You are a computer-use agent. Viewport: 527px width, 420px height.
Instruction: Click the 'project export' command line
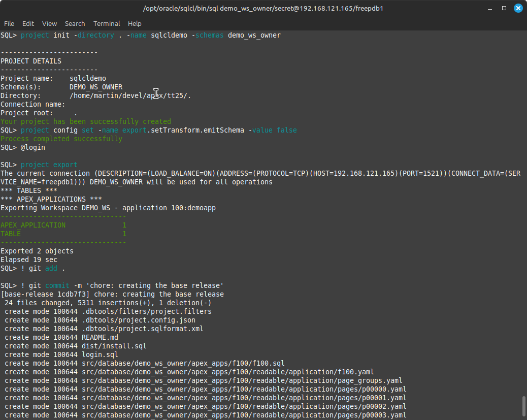pyautogui.click(x=49, y=165)
